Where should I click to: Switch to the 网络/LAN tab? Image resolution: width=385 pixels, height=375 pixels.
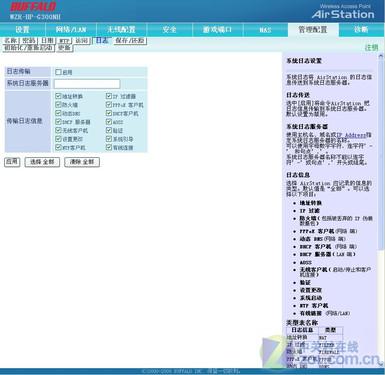[x=71, y=30]
